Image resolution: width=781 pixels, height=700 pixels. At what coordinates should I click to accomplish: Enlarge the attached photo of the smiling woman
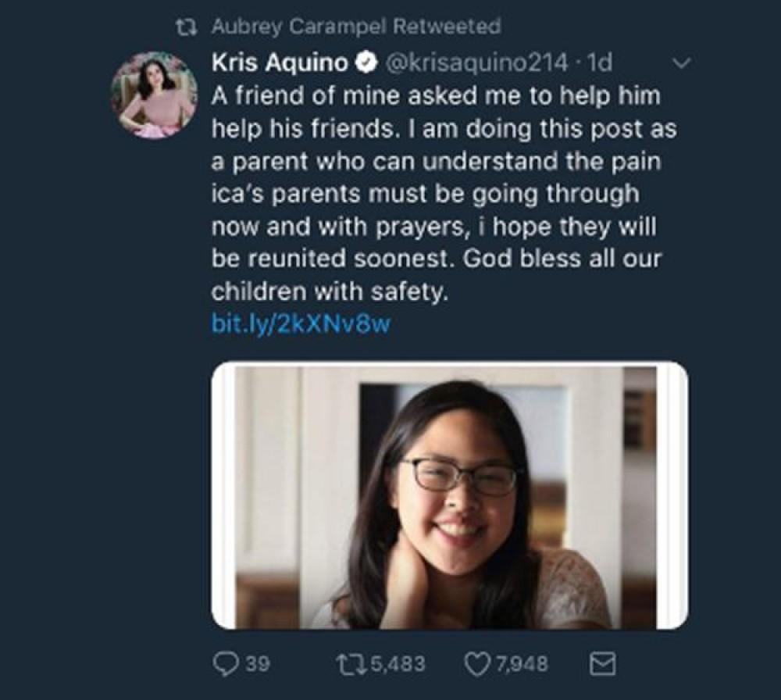click(449, 495)
